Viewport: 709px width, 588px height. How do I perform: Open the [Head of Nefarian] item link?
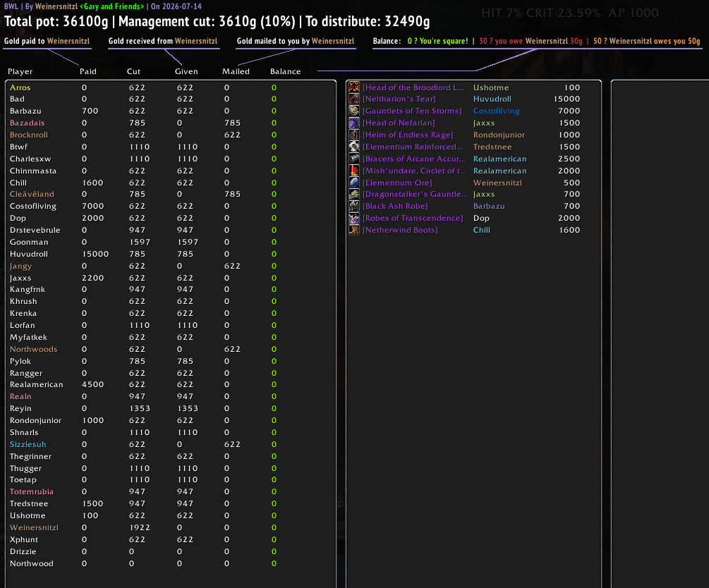(399, 123)
